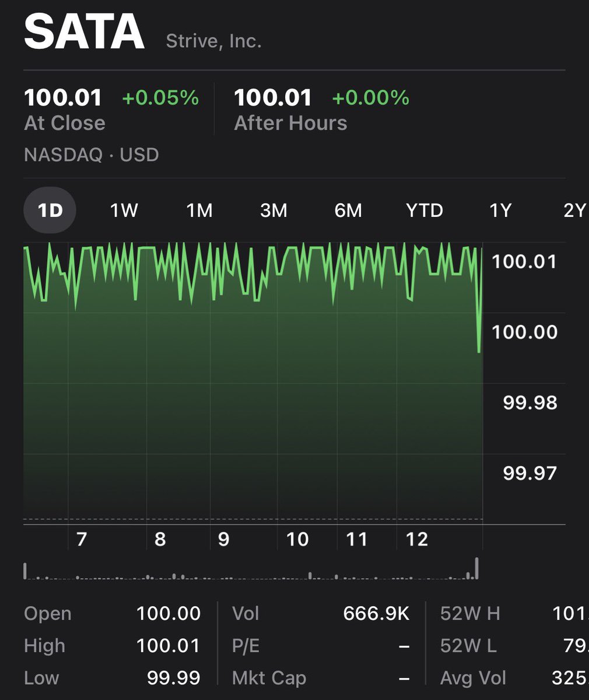Tap the Vol label
This screenshot has width=589, height=700.
pyautogui.click(x=246, y=614)
